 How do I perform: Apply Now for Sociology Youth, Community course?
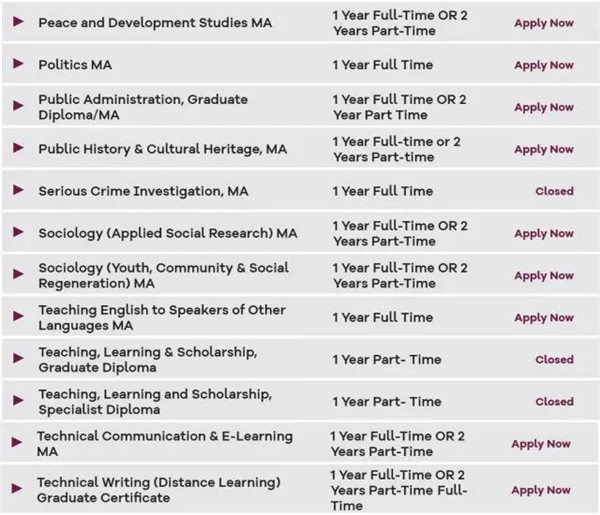tap(543, 275)
